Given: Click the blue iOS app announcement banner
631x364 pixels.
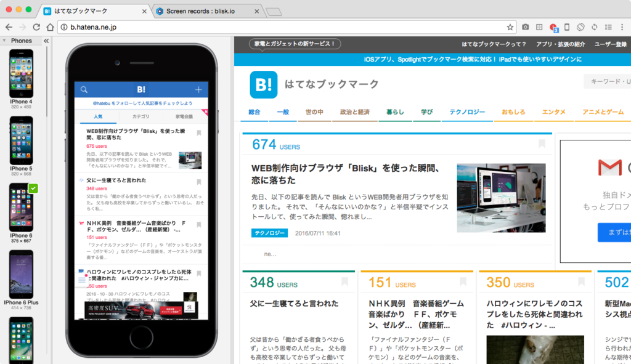Looking at the screenshot, I should 433,59.
